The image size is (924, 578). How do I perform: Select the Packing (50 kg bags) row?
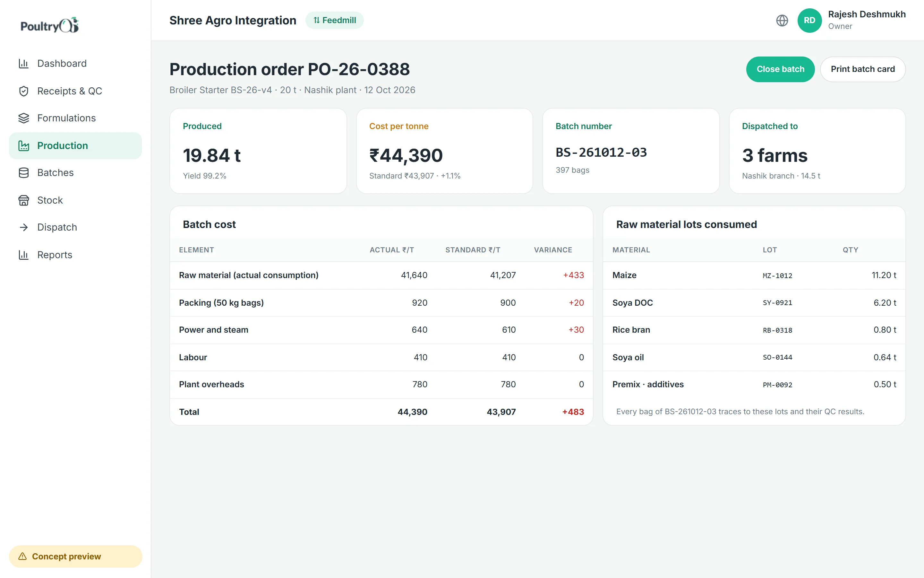381,303
